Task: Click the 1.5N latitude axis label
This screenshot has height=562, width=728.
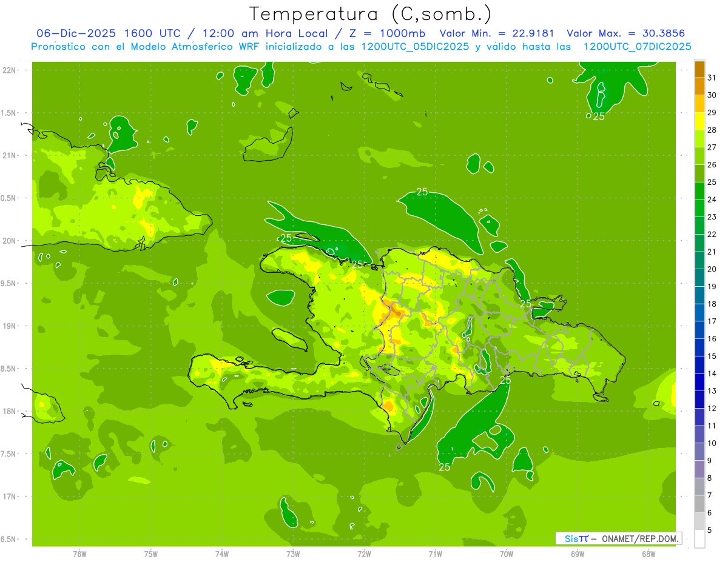Action: point(8,113)
